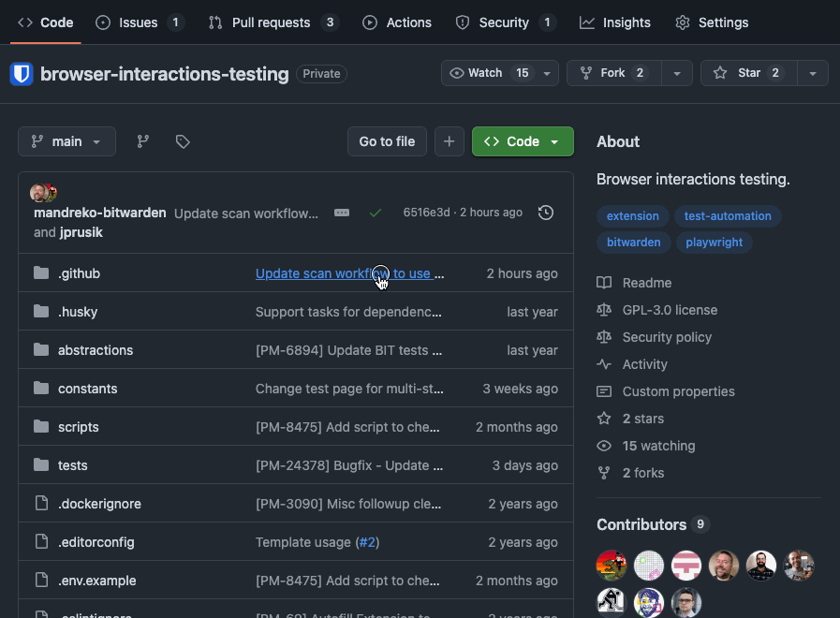Open the .editorconfig file
Screen dimensions: 840x618
coord(96,542)
